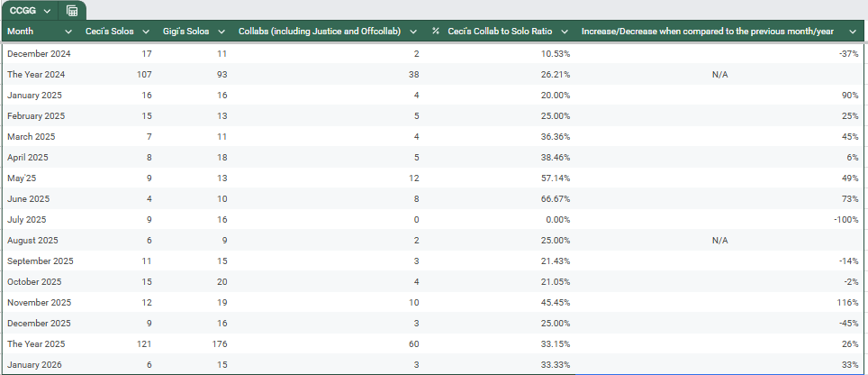This screenshot has height=375, width=868.
Task: Click the 36.36% ratio cell
Action: tap(556, 137)
